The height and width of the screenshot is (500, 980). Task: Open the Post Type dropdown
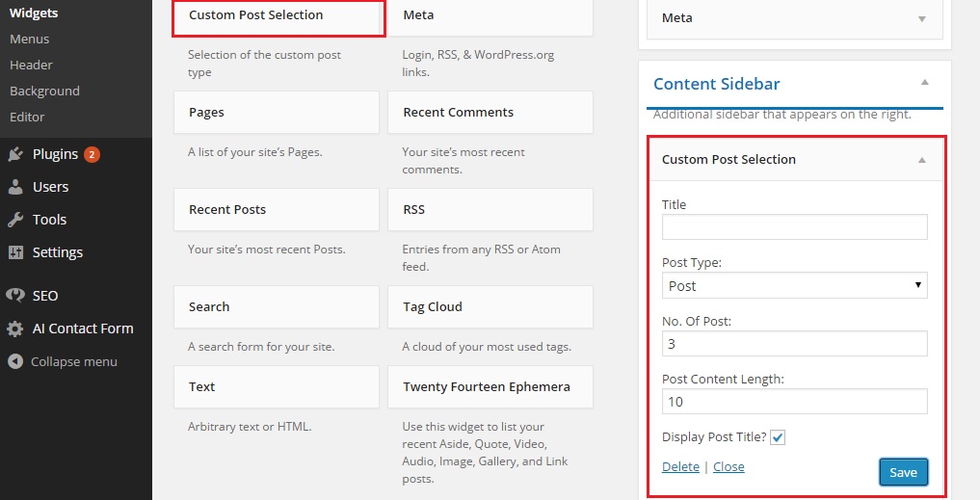pos(794,285)
